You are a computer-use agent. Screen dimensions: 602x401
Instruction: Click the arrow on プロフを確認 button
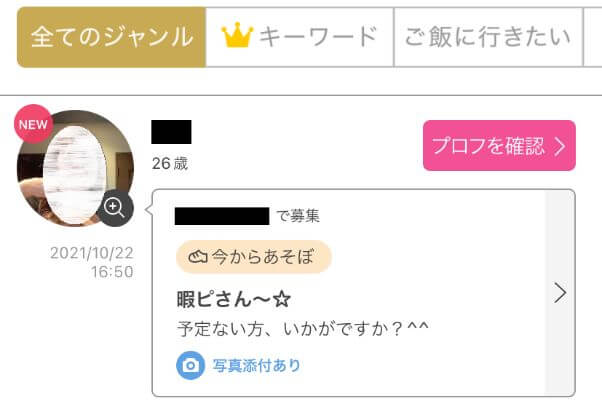pyautogui.click(x=560, y=146)
